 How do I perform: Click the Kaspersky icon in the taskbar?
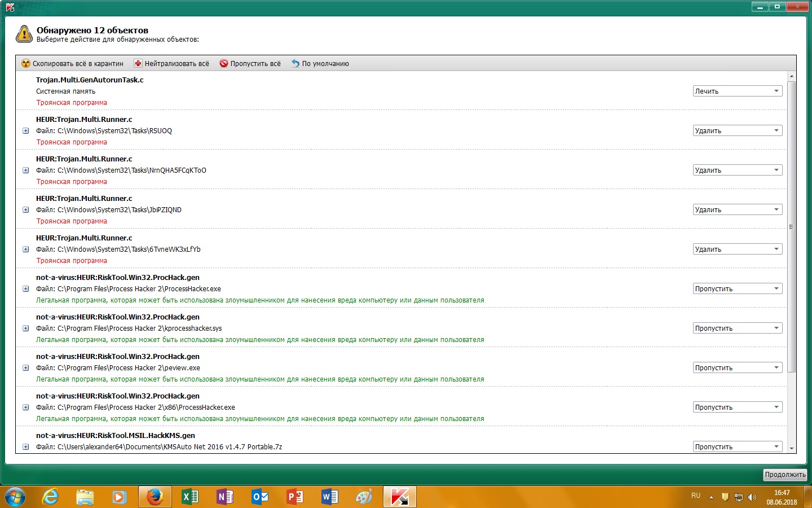coord(399,497)
